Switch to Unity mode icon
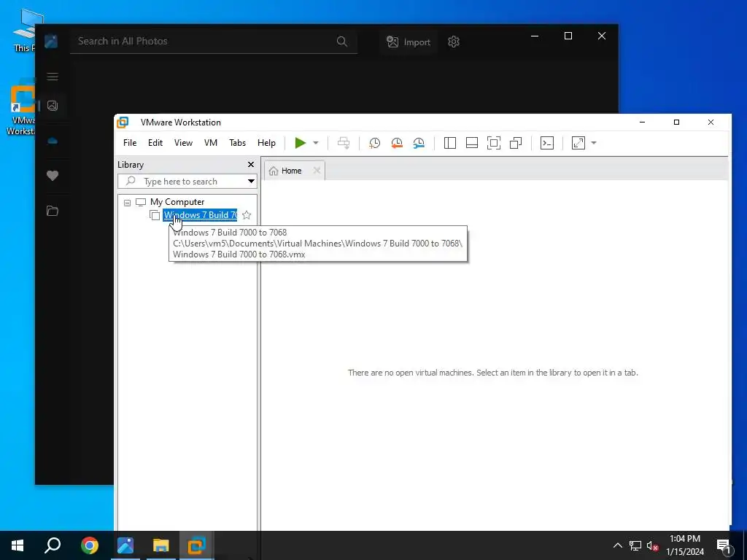Viewport: 747px width, 560px height. [516, 143]
